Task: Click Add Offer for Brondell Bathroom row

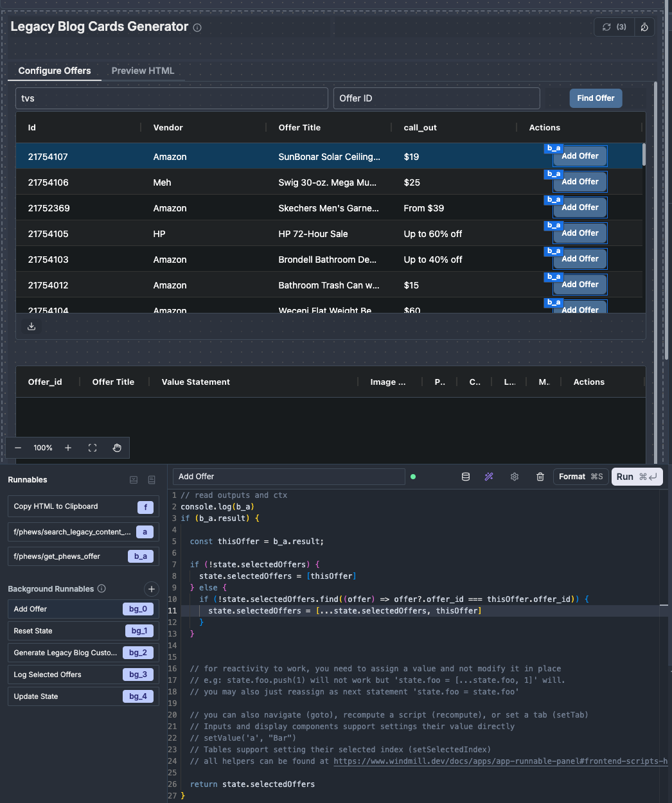Action: pyautogui.click(x=580, y=259)
